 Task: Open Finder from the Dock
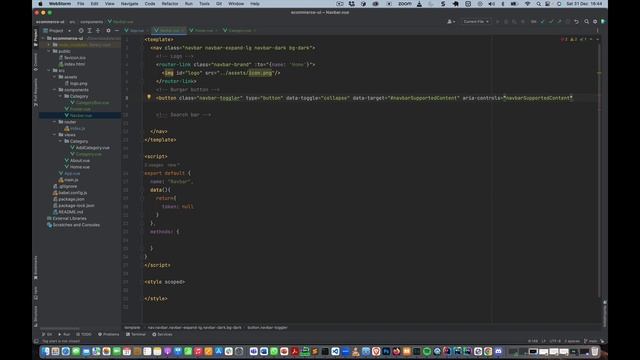45,351
